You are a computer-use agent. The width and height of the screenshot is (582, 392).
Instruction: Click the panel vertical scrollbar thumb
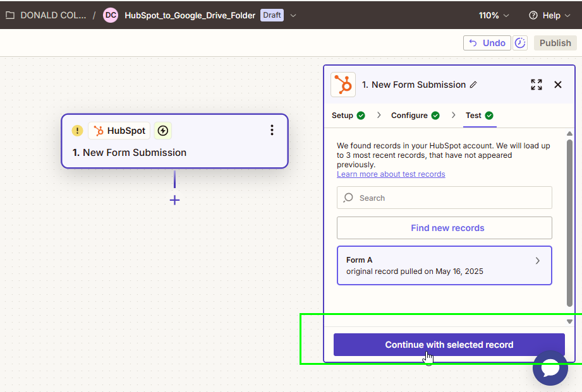click(569, 223)
